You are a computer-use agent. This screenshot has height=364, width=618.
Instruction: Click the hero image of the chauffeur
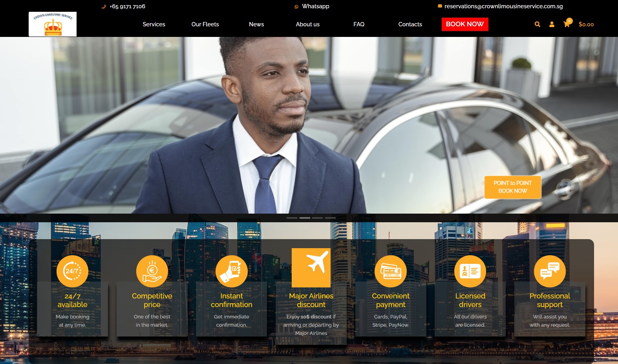309,125
